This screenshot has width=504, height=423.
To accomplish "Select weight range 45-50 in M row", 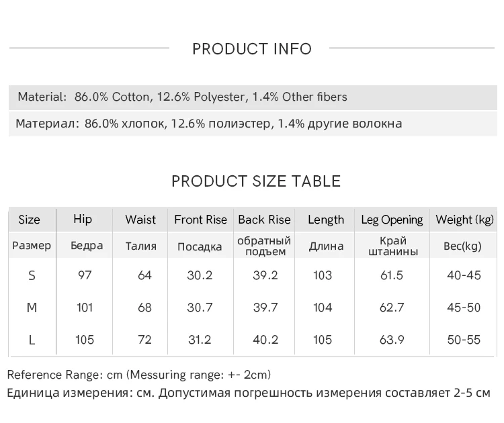I will [x=464, y=308].
